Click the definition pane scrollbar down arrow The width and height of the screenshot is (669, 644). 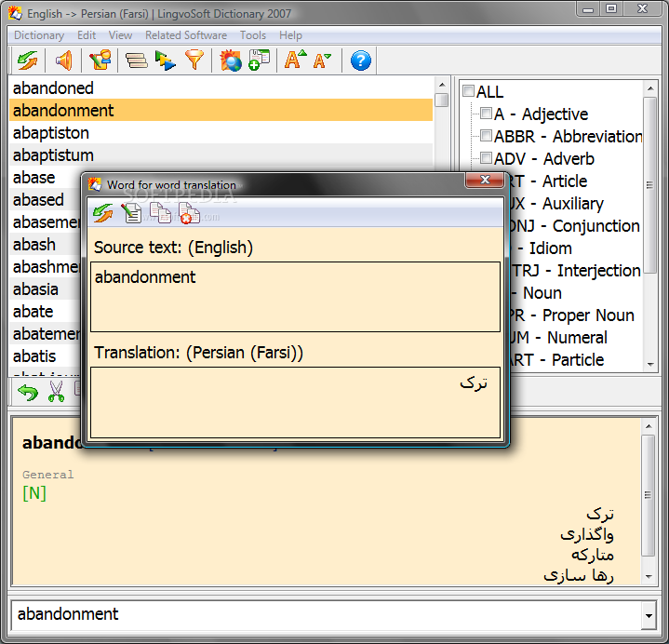coord(649,577)
